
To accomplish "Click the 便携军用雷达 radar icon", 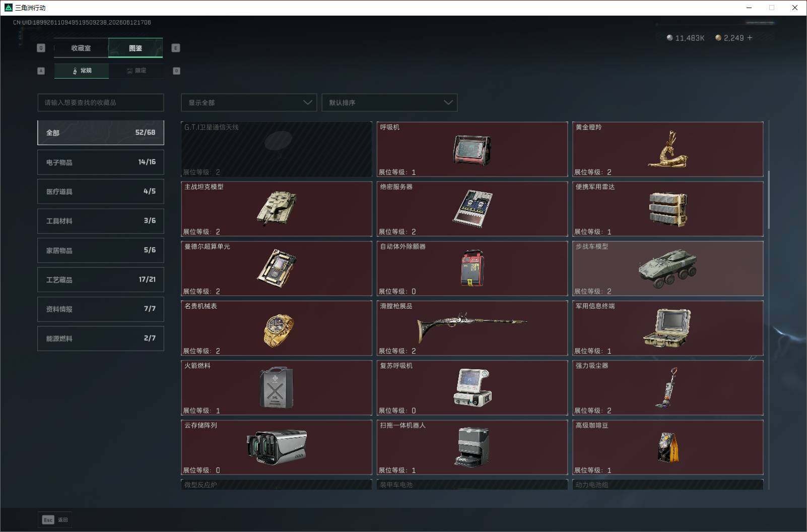I will (x=668, y=209).
